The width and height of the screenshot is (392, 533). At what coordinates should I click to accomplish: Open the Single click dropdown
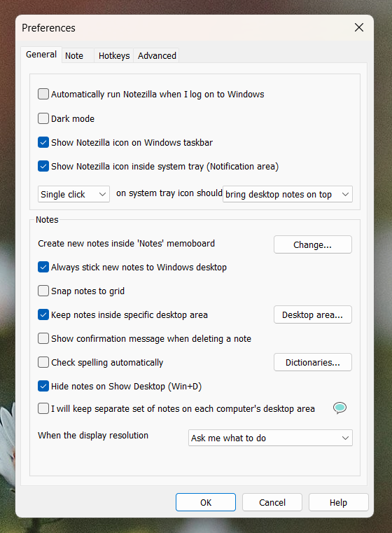(73, 194)
